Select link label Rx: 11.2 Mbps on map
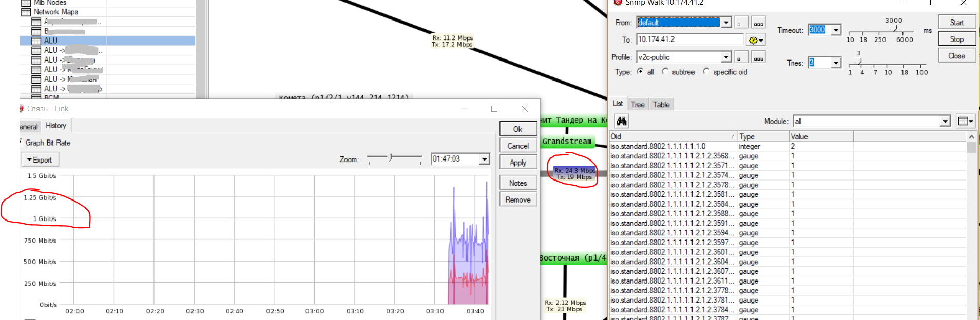The height and width of the screenshot is (320, 980). point(452,41)
